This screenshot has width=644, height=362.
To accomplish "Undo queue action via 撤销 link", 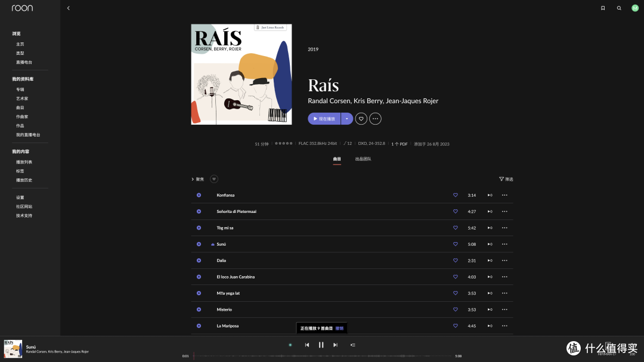I will point(339,329).
